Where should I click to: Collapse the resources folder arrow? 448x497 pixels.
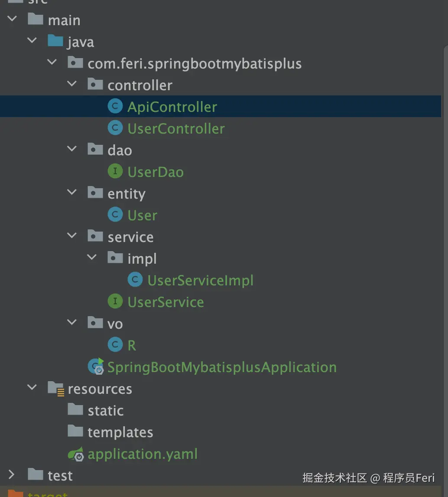pos(32,388)
